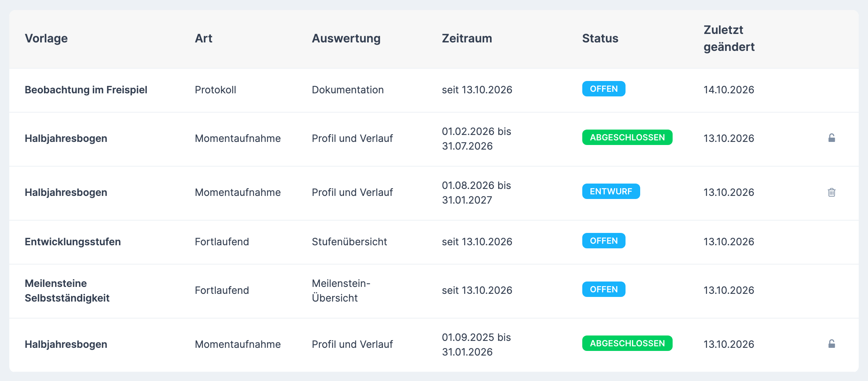Unlock the Halbjahresbogen from 01.09.2025
The image size is (868, 381).
(x=832, y=344)
